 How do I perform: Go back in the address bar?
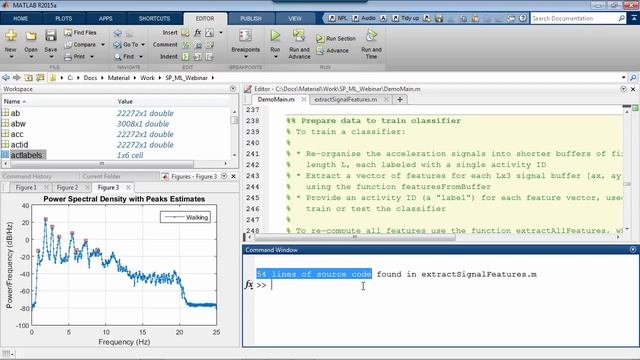[x=5, y=78]
